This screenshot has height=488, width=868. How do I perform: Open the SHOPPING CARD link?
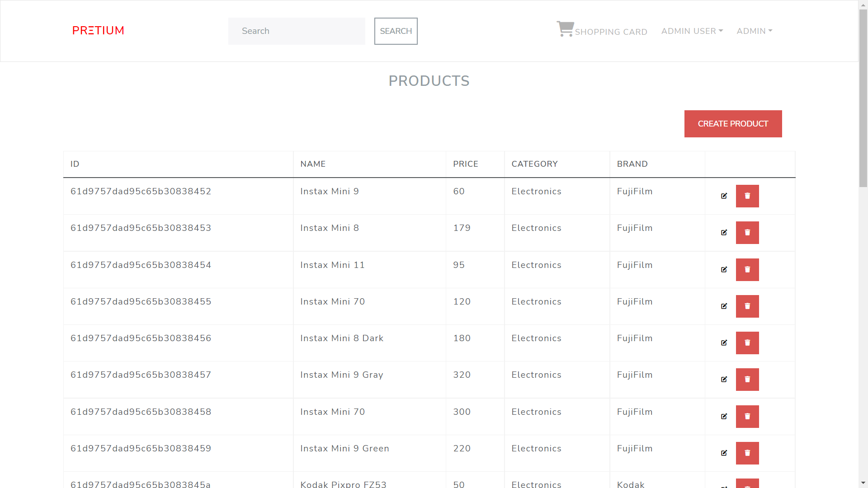(611, 32)
